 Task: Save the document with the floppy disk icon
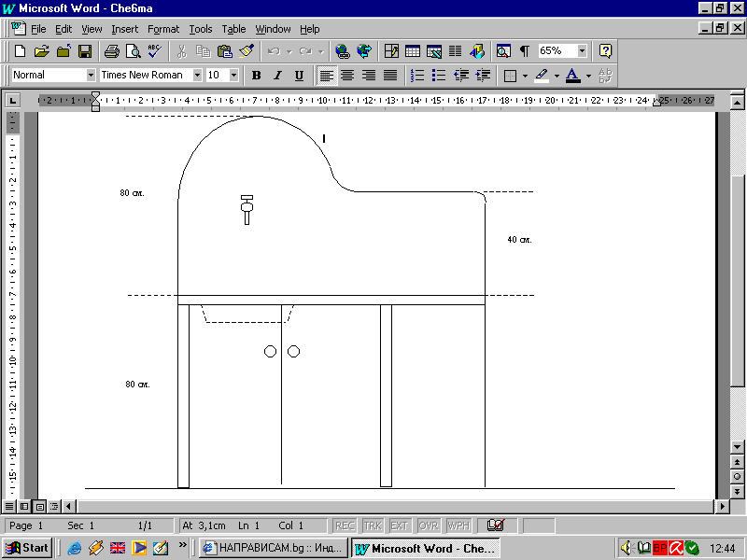tap(85, 51)
